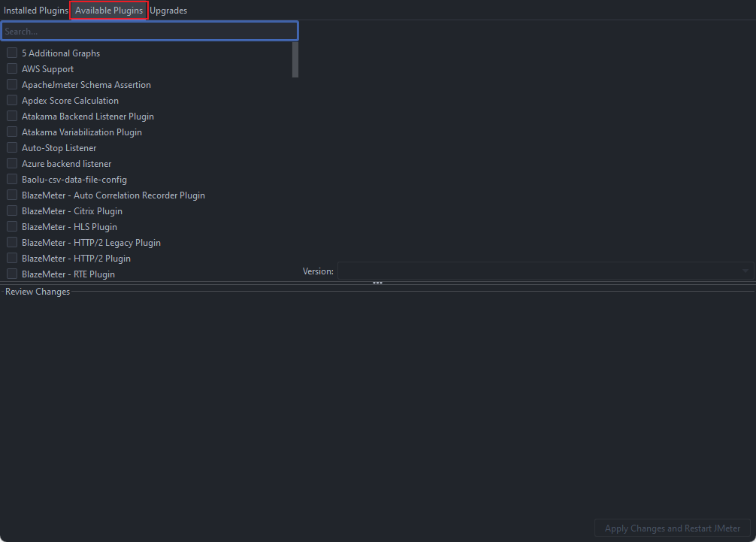
Task: Select 'Baolu-csv-data-file-config' plugin name
Action: [x=74, y=180]
